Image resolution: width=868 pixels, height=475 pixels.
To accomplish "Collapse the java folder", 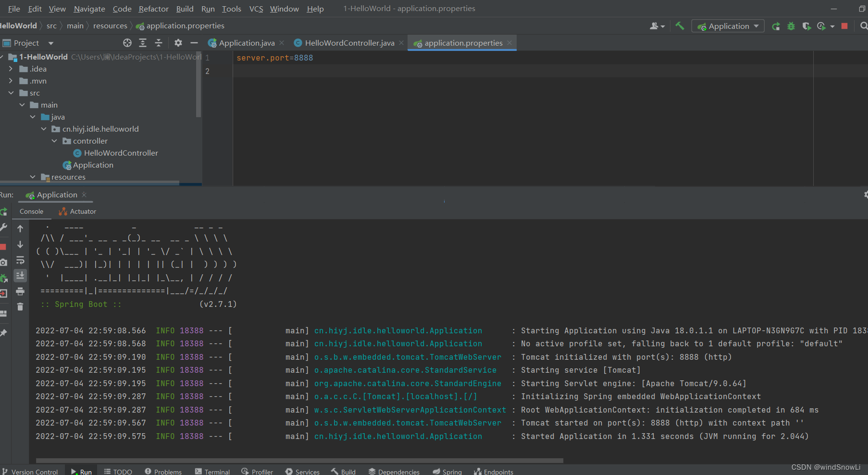I will coord(33,117).
